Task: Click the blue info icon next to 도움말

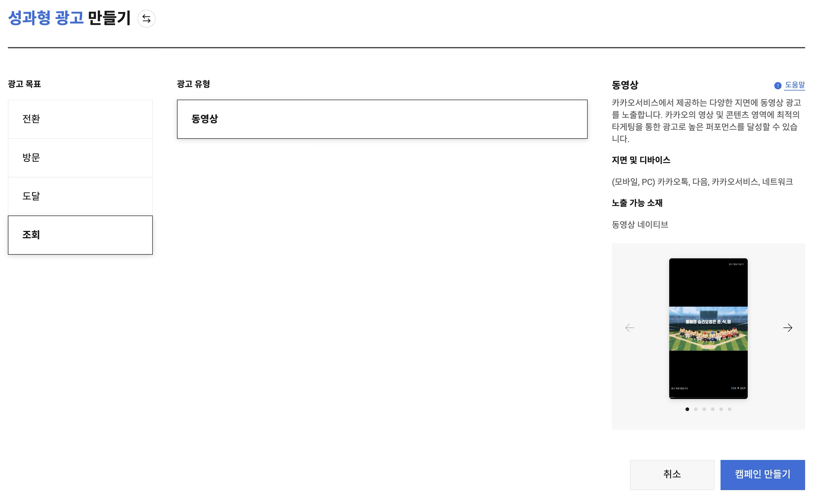Action: tap(778, 86)
